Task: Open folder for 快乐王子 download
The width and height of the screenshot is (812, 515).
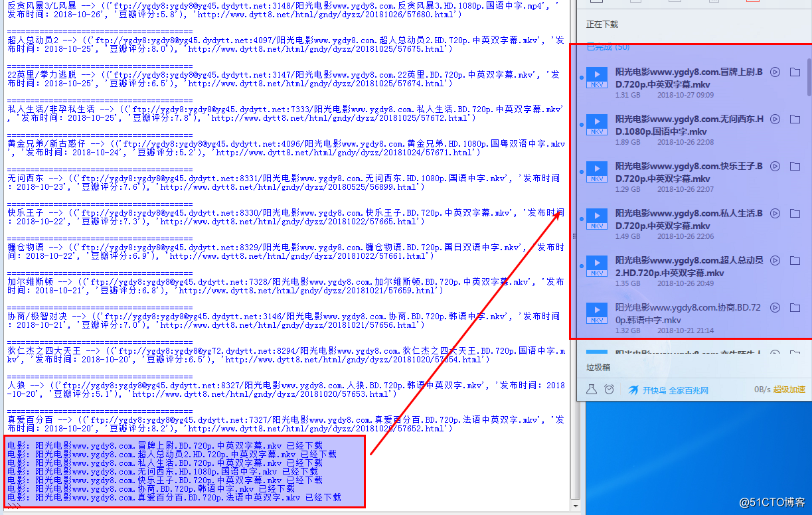Action: tap(795, 167)
